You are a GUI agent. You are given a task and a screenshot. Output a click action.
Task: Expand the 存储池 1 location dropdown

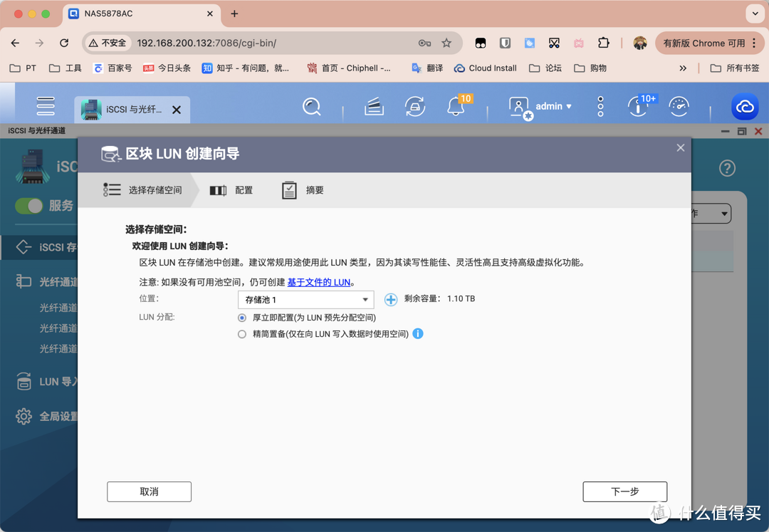pos(305,300)
